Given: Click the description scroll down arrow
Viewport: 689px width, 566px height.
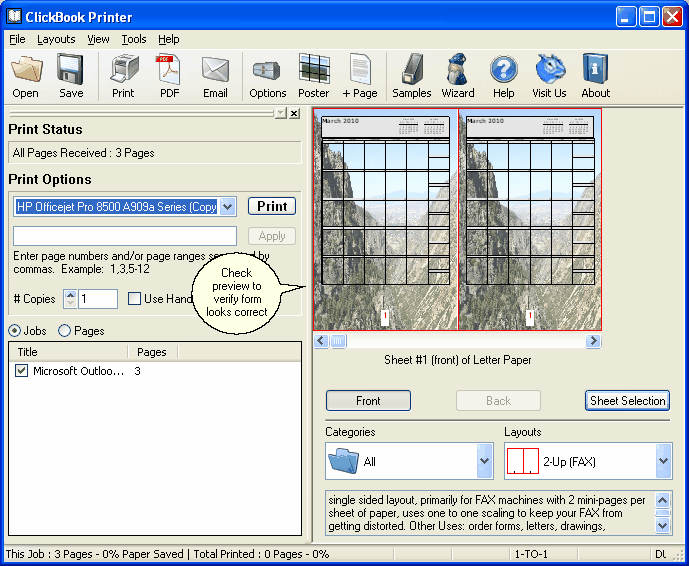Looking at the screenshot, I should pyautogui.click(x=663, y=525).
